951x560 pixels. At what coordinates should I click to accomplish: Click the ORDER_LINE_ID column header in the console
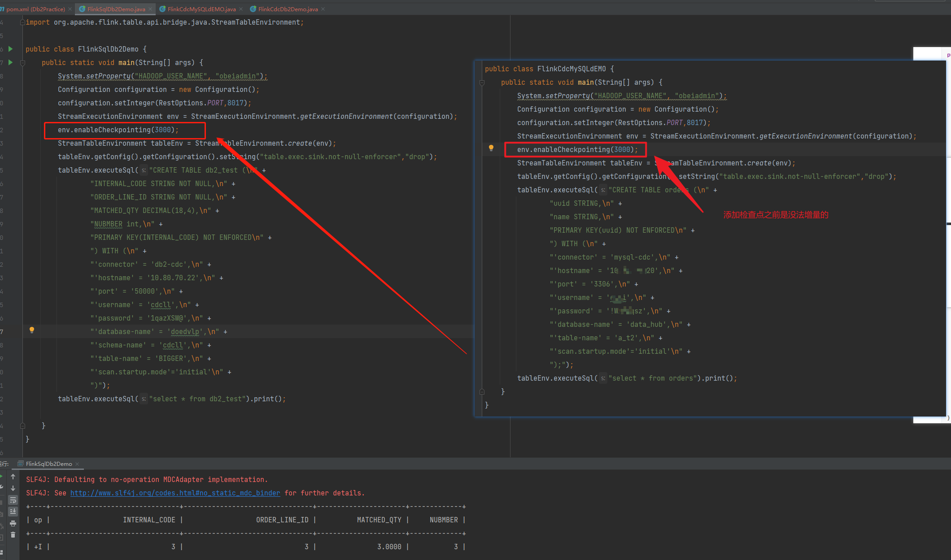[282, 520]
